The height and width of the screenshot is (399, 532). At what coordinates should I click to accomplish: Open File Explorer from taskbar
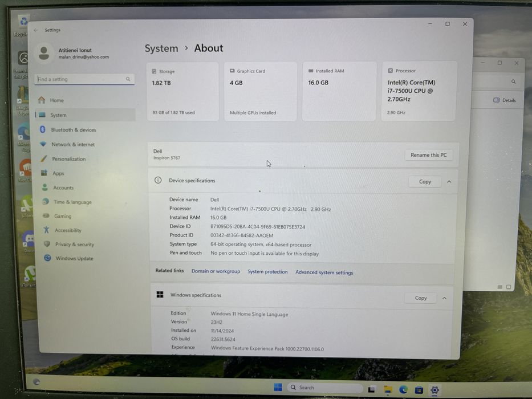pyautogui.click(x=388, y=389)
